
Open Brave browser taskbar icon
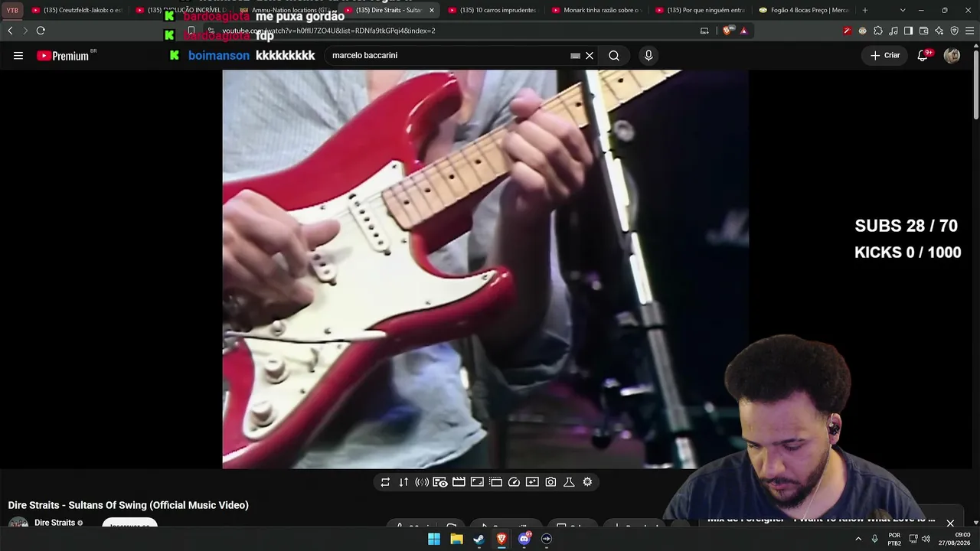(x=501, y=539)
